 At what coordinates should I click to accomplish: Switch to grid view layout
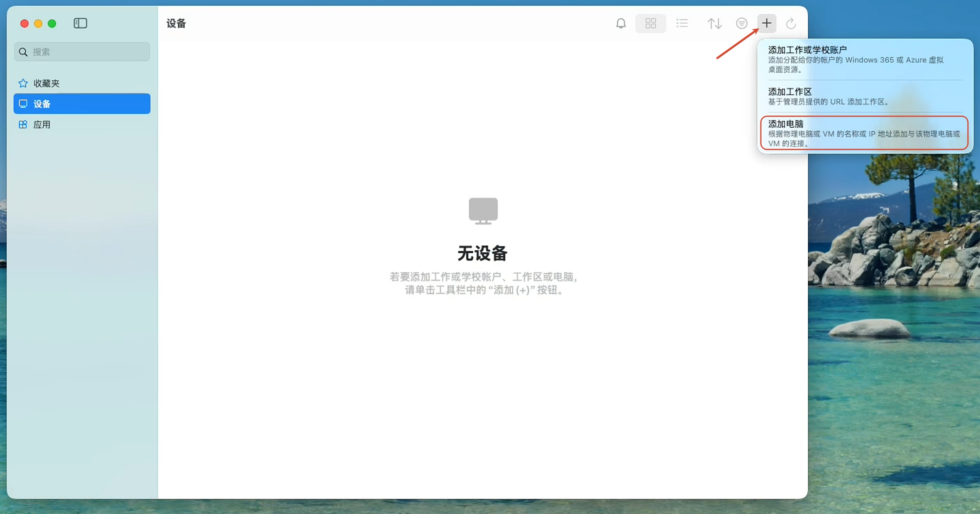point(650,23)
